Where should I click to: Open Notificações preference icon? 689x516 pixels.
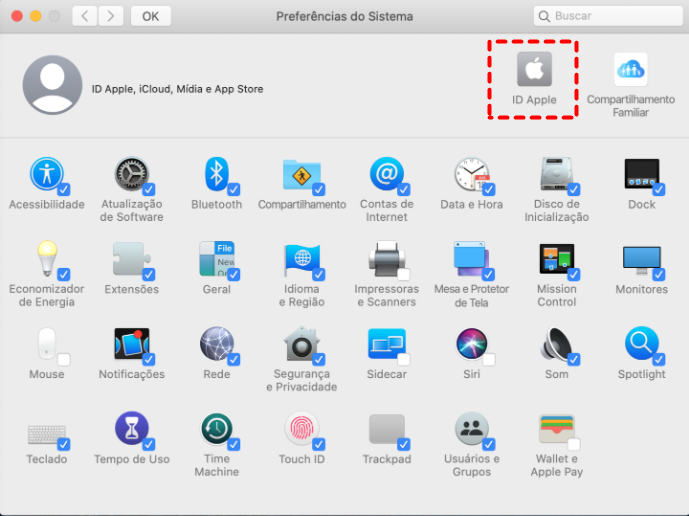pyautogui.click(x=131, y=344)
